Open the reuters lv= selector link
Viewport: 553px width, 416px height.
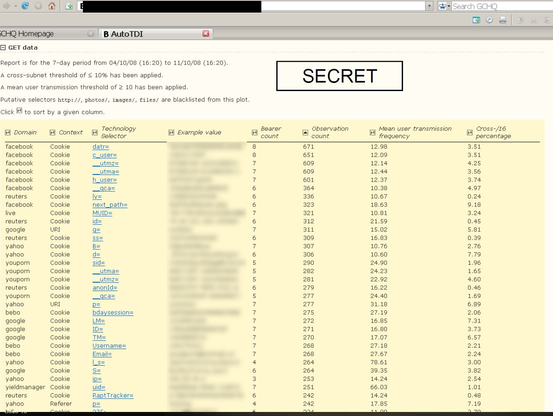click(x=97, y=196)
